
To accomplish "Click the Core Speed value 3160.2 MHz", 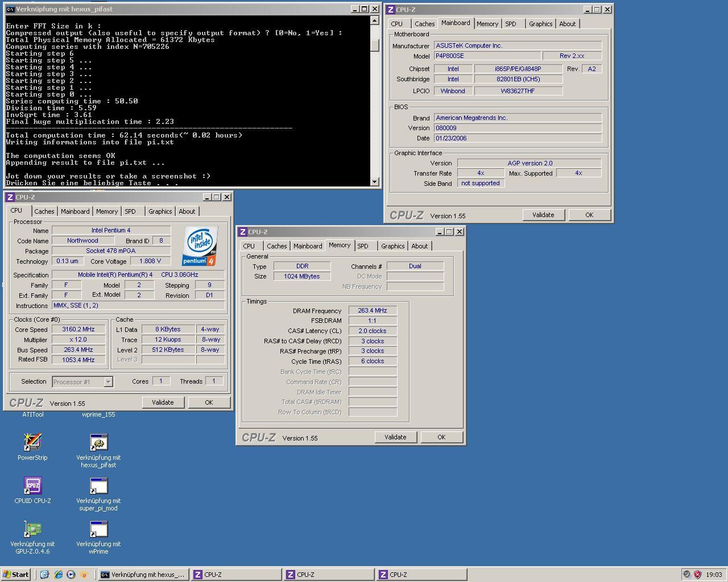I will point(78,329).
